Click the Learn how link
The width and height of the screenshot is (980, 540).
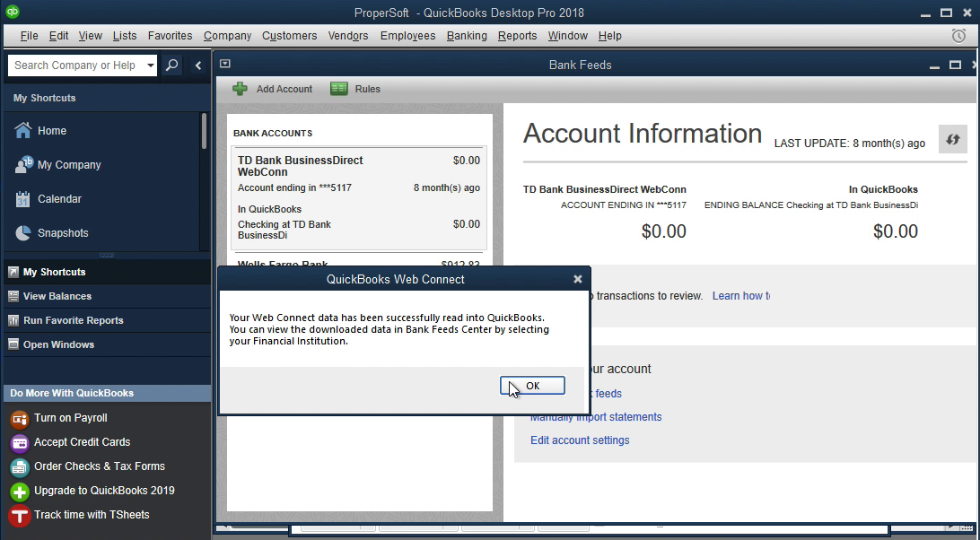coord(740,296)
